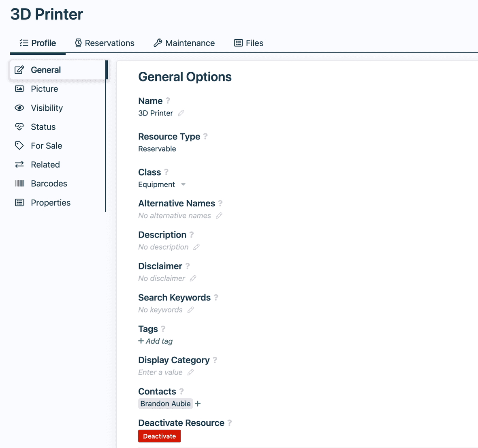Click the Barcodes icon in sidebar
The width and height of the screenshot is (478, 448).
(x=19, y=183)
